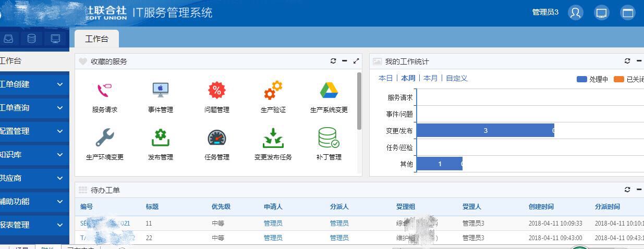
Task: Click the user profile icon in header
Action: click(576, 13)
